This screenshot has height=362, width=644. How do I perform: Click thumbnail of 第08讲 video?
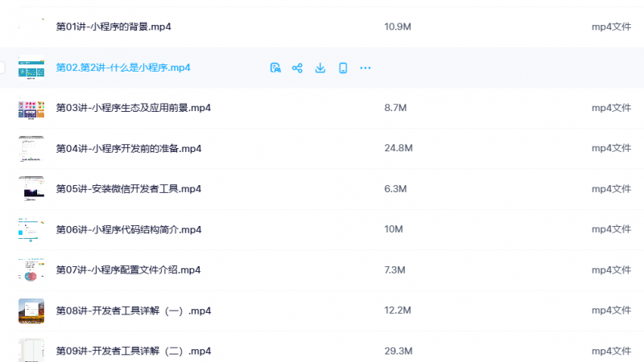31,311
